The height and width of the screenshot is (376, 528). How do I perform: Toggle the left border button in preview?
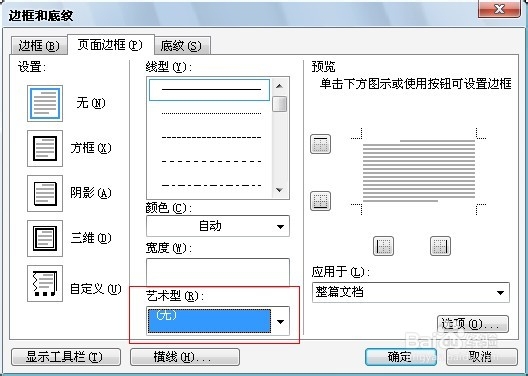click(384, 246)
